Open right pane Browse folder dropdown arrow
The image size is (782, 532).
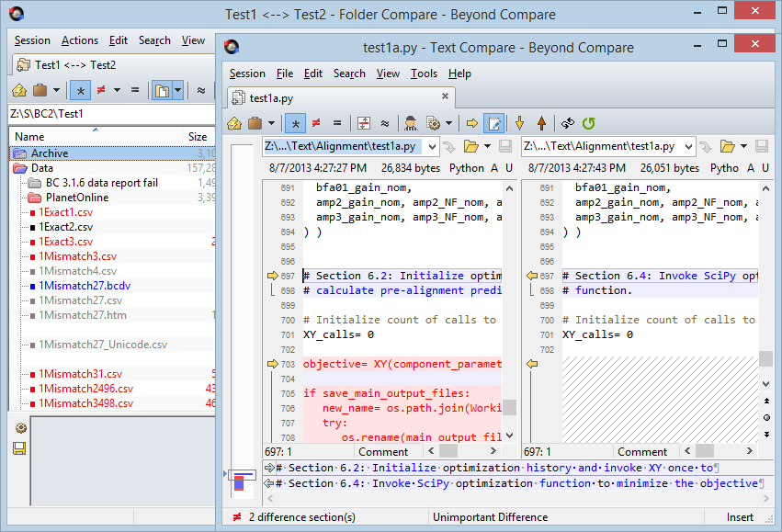tap(742, 146)
